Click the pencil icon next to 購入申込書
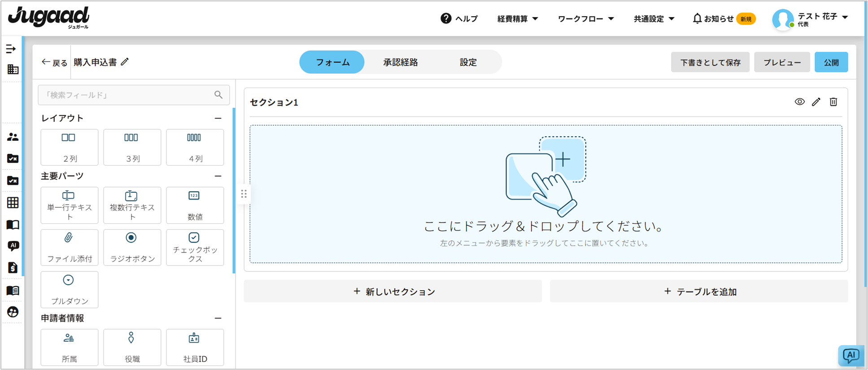This screenshot has height=370, width=868. (x=125, y=62)
